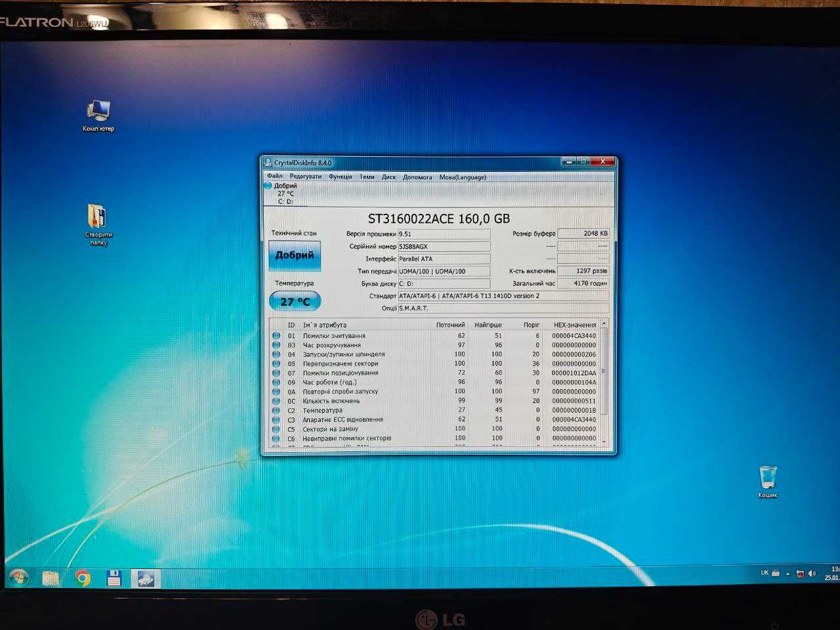
Task: Open the Диск menu
Action: pos(388,177)
